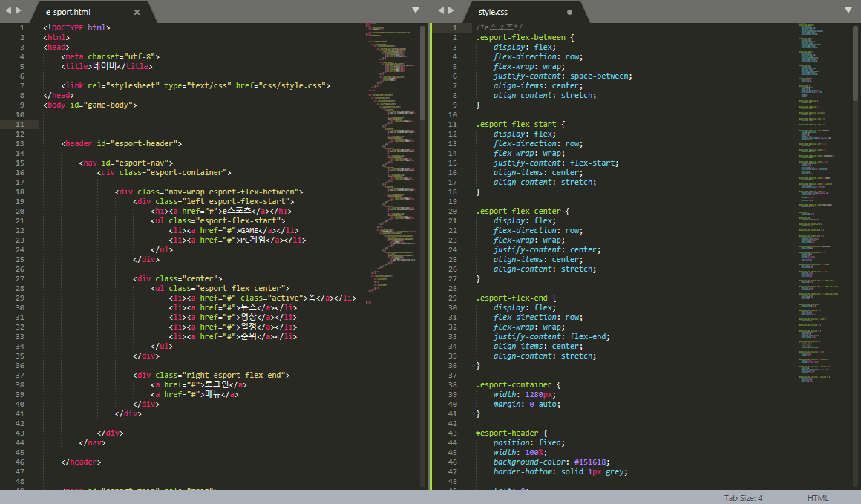
Task: Go to previous tab in left pane
Action: 7,10
